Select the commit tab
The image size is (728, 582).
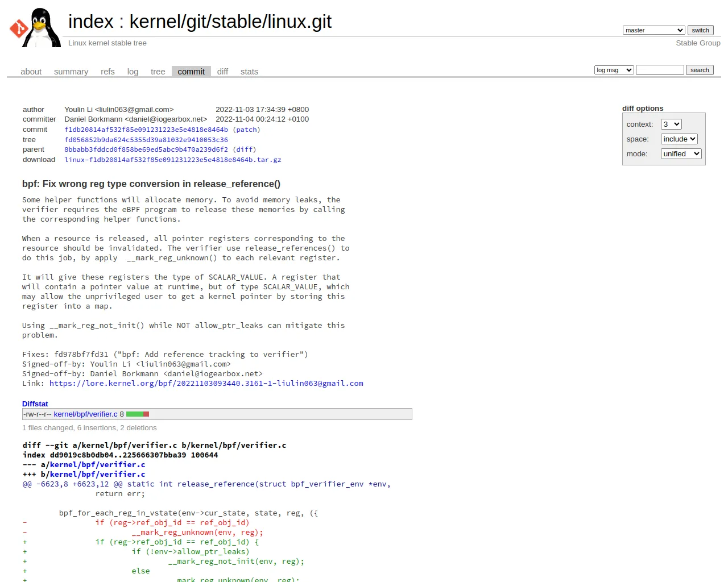191,72
